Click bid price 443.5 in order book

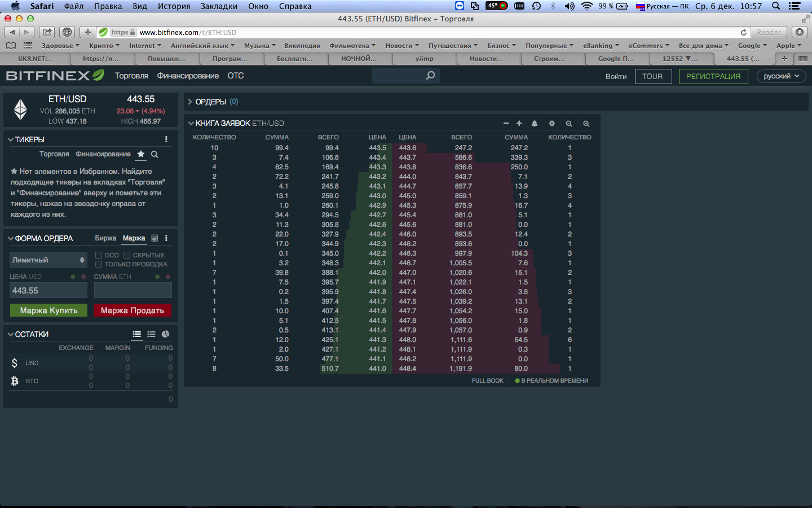378,148
